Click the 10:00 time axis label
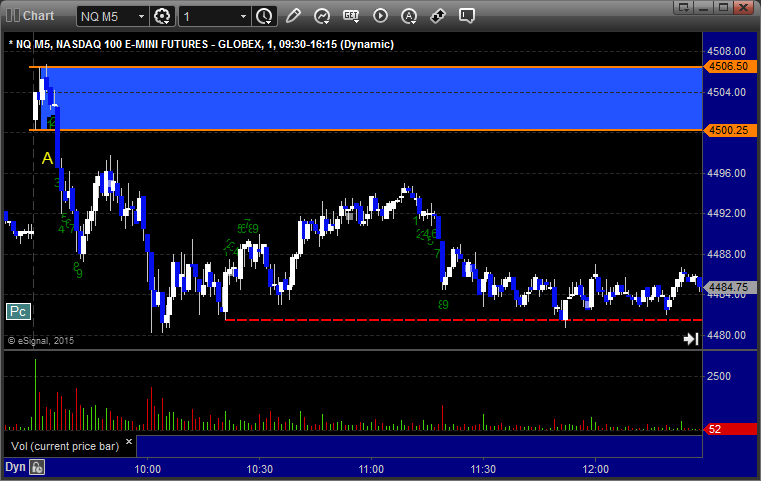761x481 pixels. [x=148, y=469]
